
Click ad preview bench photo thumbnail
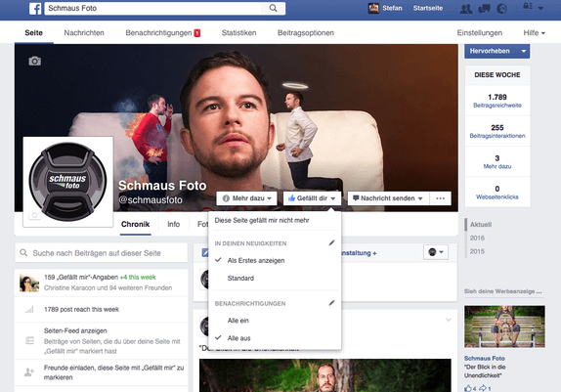tap(504, 327)
